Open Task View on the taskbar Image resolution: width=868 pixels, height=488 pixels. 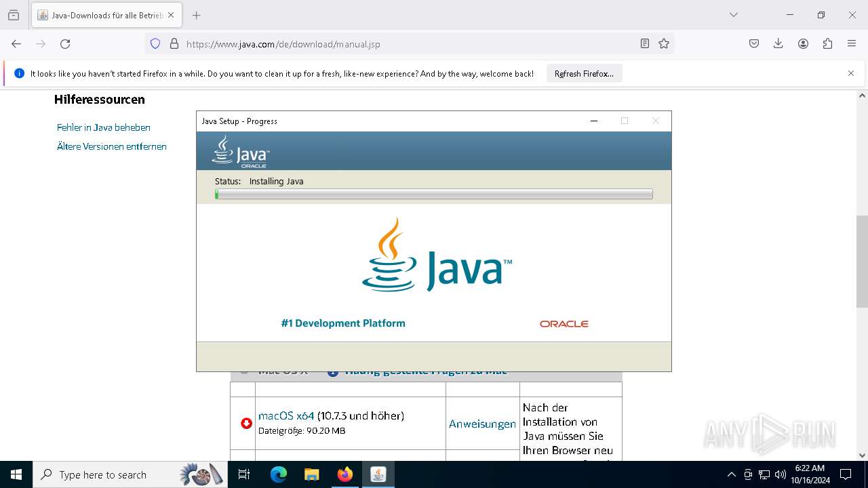coord(244,474)
